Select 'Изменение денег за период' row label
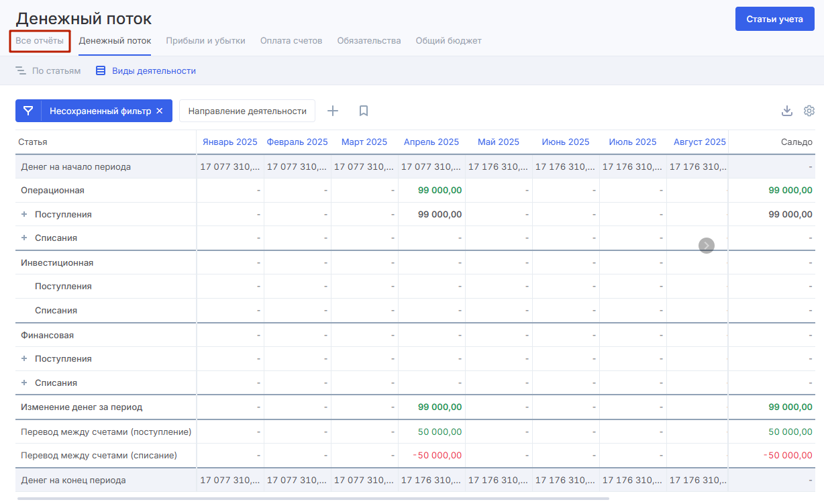Screen dimensions: 824x504 coord(82,407)
